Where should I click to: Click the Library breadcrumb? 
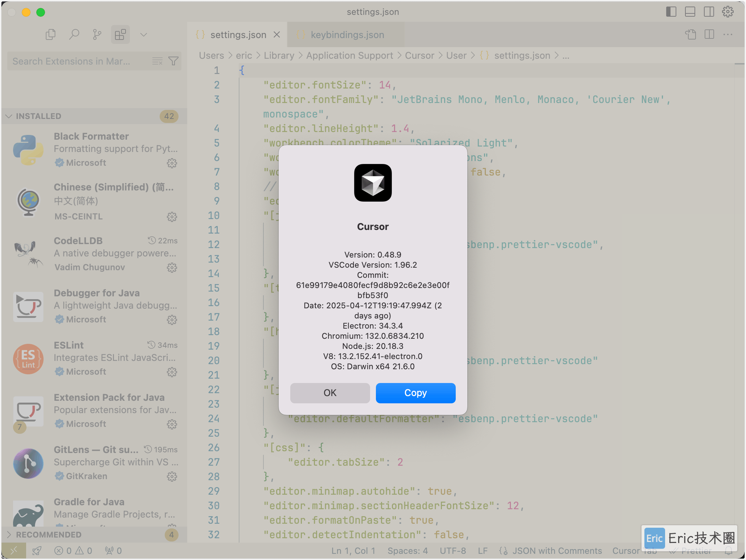click(x=279, y=55)
